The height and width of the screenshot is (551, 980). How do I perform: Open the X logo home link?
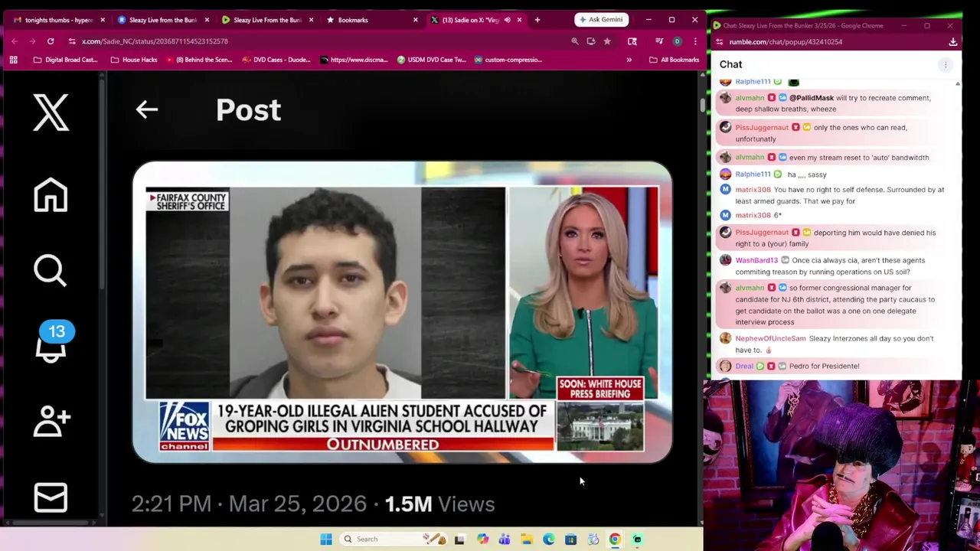pyautogui.click(x=51, y=113)
